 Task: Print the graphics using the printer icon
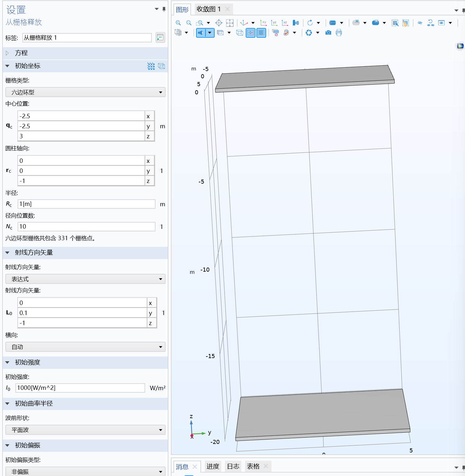(339, 32)
